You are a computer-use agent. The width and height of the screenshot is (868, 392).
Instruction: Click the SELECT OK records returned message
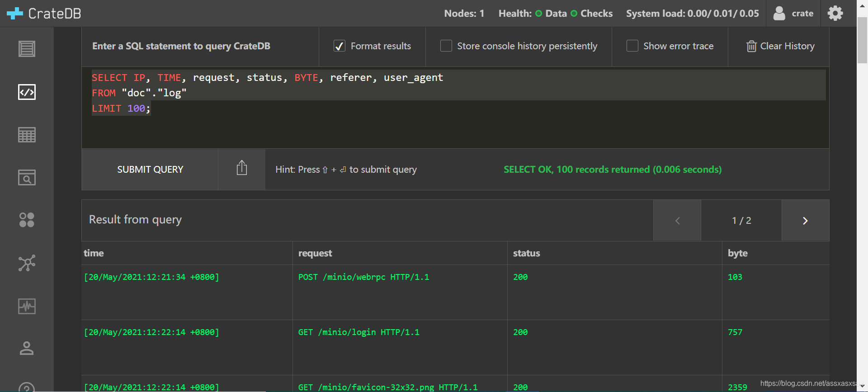pos(613,170)
